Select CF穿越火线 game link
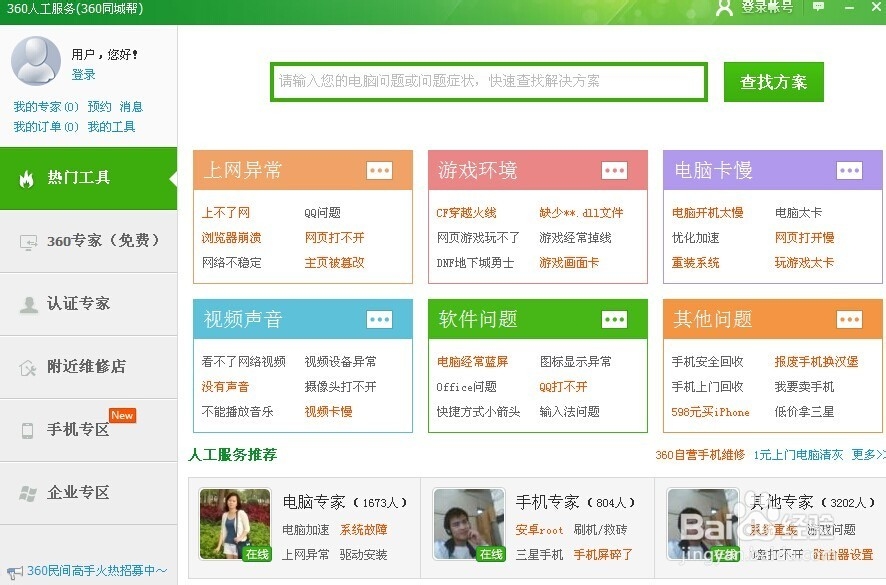Image resolution: width=886 pixels, height=585 pixels. click(x=466, y=213)
